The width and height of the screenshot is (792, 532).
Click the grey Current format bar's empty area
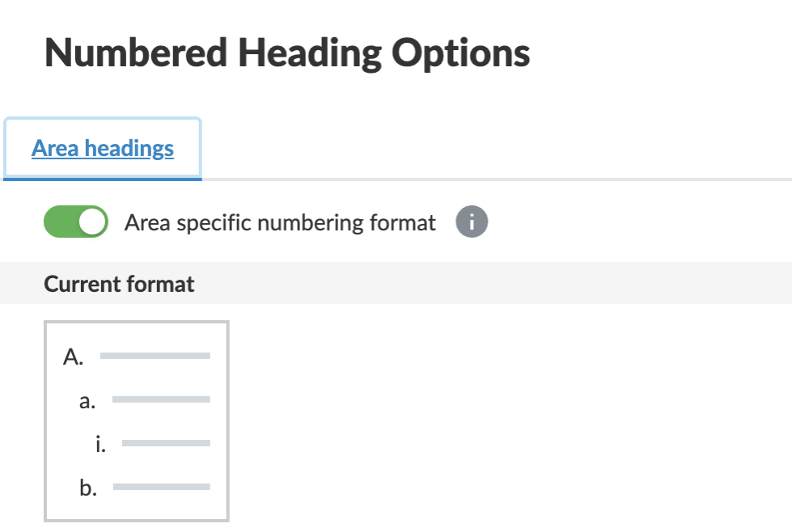(485, 284)
